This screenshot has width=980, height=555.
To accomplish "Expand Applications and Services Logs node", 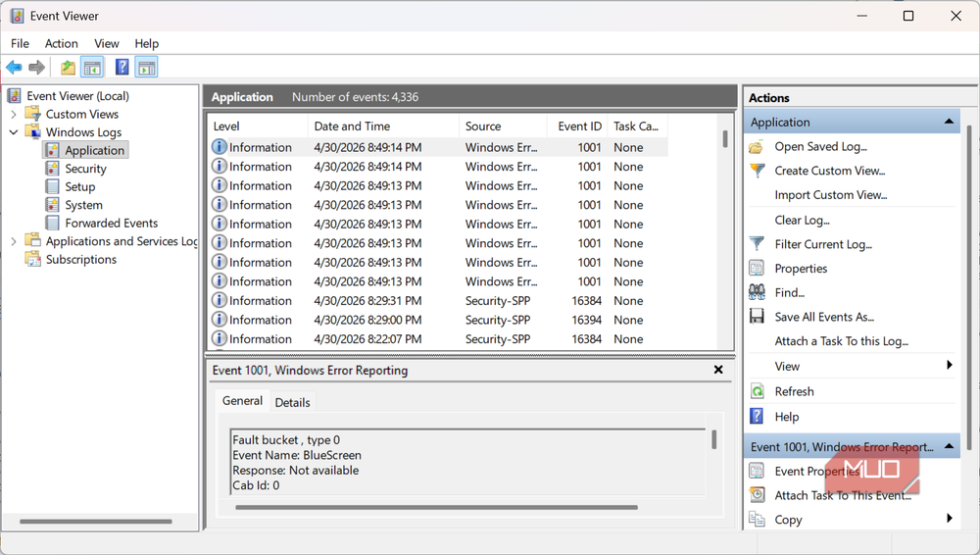I will pyautogui.click(x=13, y=241).
